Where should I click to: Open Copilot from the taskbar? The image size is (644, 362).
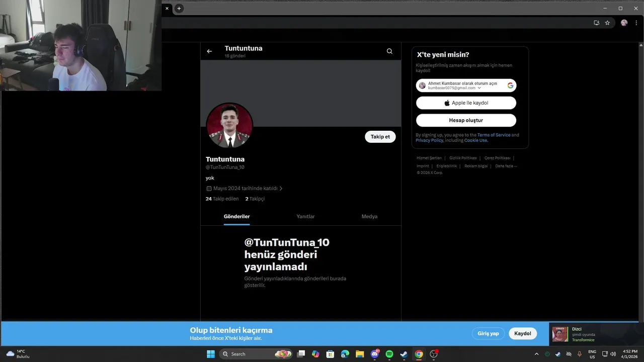(x=315, y=354)
